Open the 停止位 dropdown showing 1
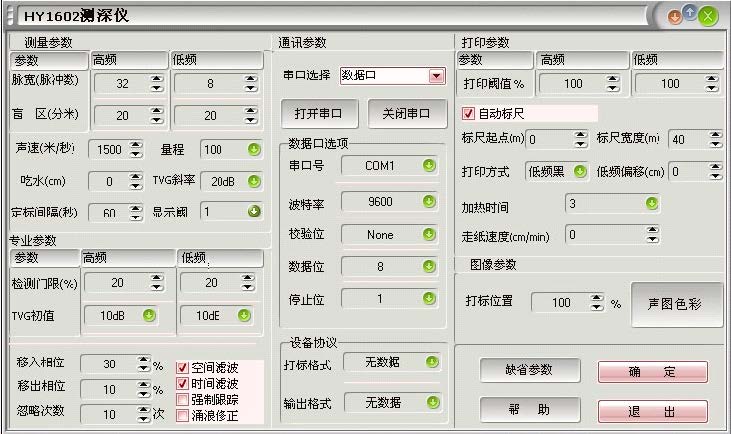Screen dimensions: 731x434 (x=429, y=298)
